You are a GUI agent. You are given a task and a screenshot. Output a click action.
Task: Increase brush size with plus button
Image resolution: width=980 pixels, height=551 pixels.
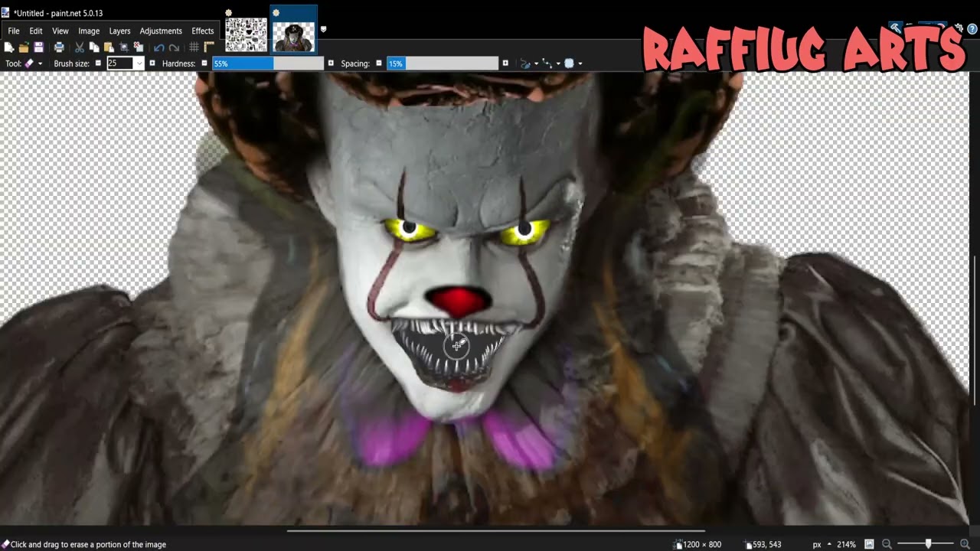tap(152, 64)
